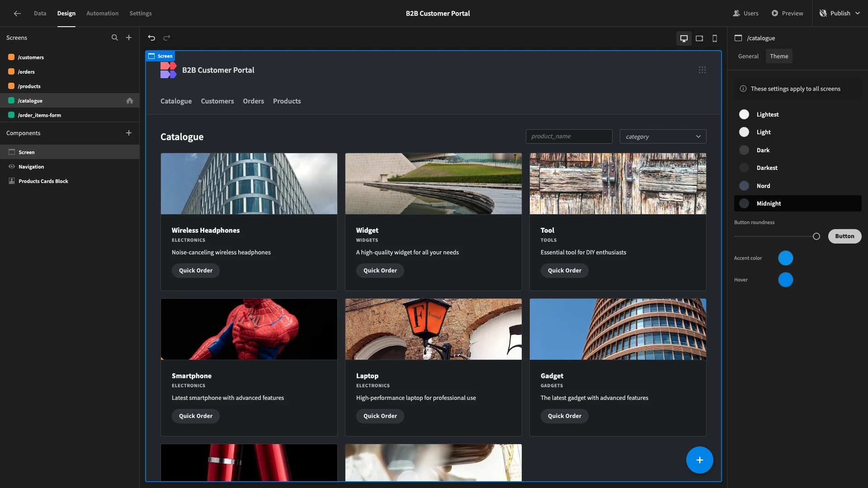This screenshot has height=488, width=868.
Task: Select the /order_items-form screen
Action: 70,115
